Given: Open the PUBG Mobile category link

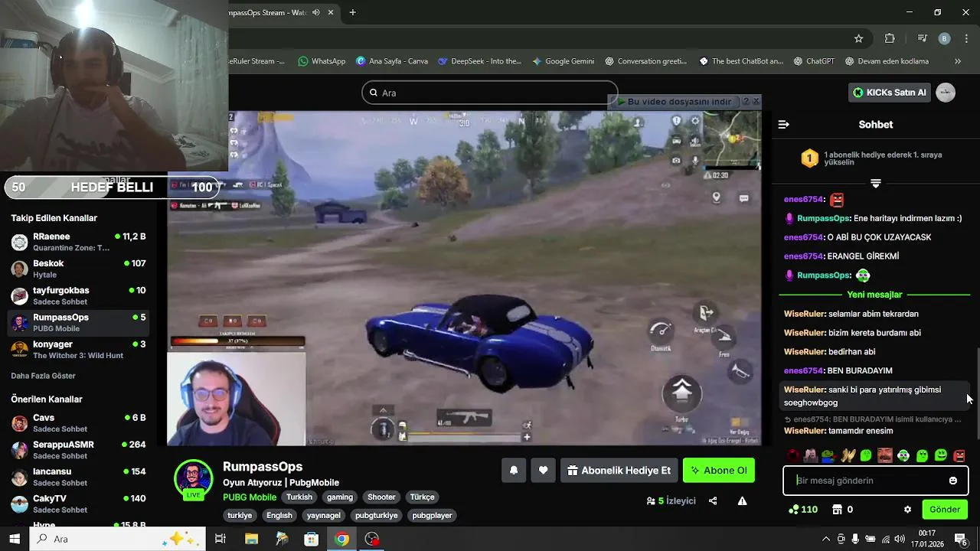Looking at the screenshot, I should pyautogui.click(x=250, y=497).
